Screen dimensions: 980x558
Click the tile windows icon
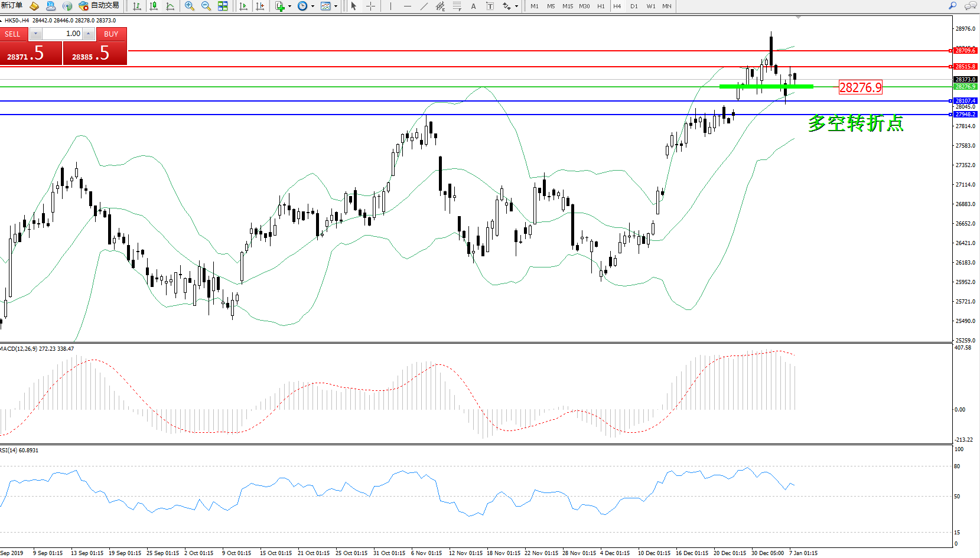pyautogui.click(x=223, y=6)
